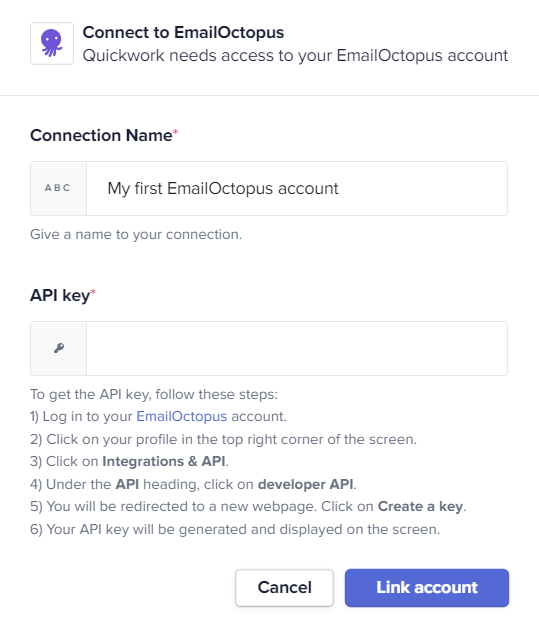The height and width of the screenshot is (625, 539).
Task: Click the 'Create a key' bold text
Action: 421,507
